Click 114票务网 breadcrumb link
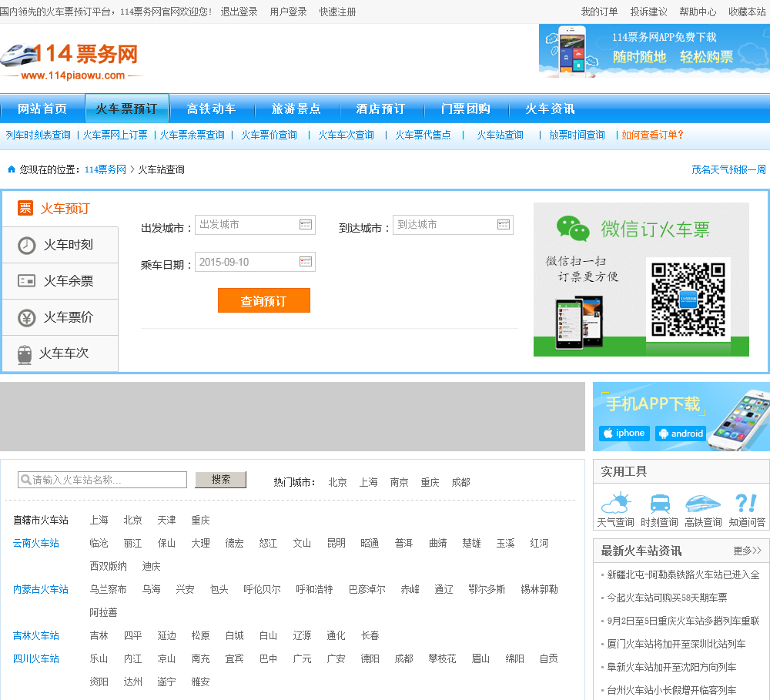770x700 pixels. [x=105, y=169]
